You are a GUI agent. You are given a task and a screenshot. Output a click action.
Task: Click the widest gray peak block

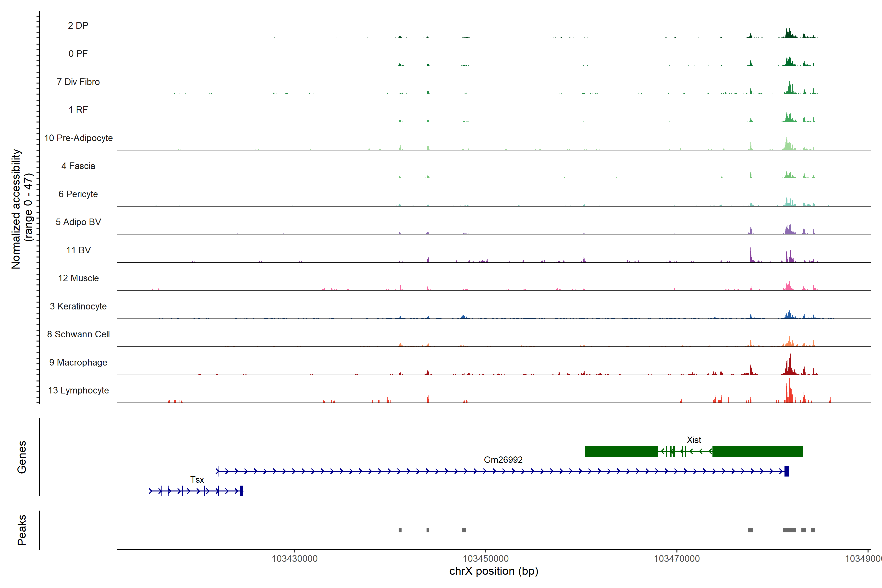(789, 530)
